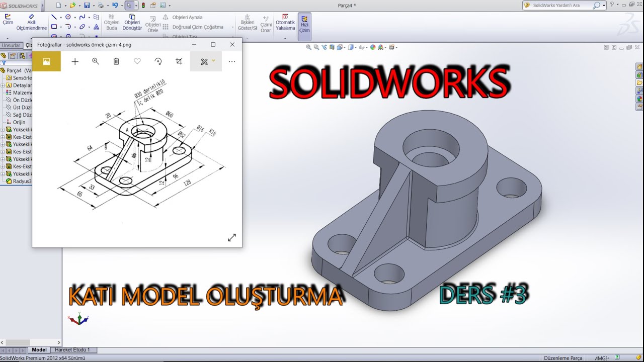Select the Ellipse sketch tool

(x=82, y=27)
